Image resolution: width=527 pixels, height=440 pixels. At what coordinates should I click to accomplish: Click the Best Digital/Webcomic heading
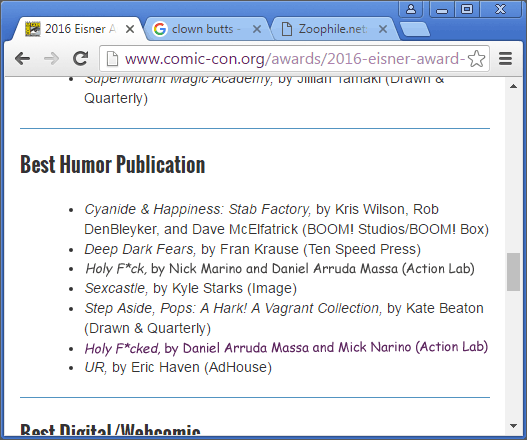110,430
